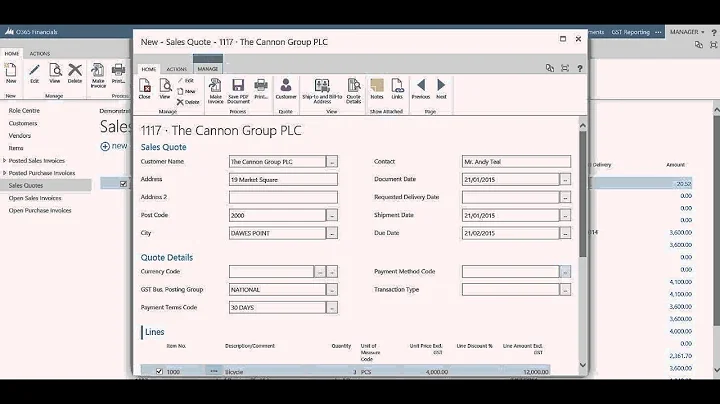Click Make Invoice icon in Sales Quote ribbon
Image resolution: width=720 pixels, height=404 pixels.
click(x=215, y=90)
